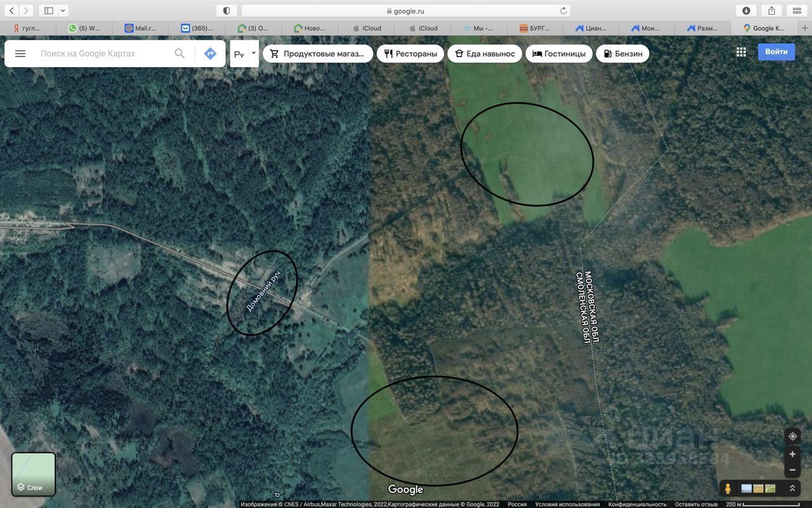This screenshot has width=812, height=508.
Task: Switch map type via Слои thumbnail
Action: (x=34, y=474)
